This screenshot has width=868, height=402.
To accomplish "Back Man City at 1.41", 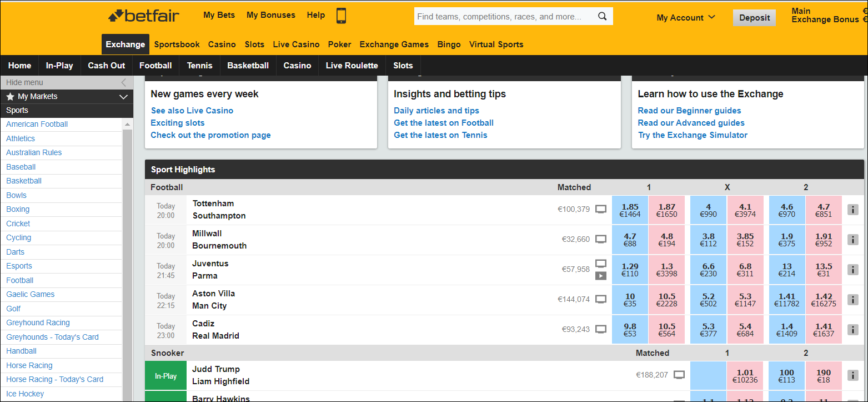I will pos(787,300).
